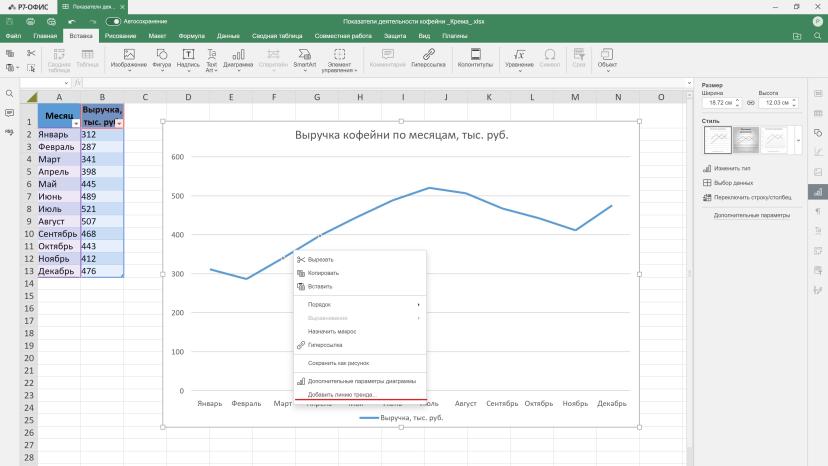Select the cell containing Сентябрь

(59, 234)
